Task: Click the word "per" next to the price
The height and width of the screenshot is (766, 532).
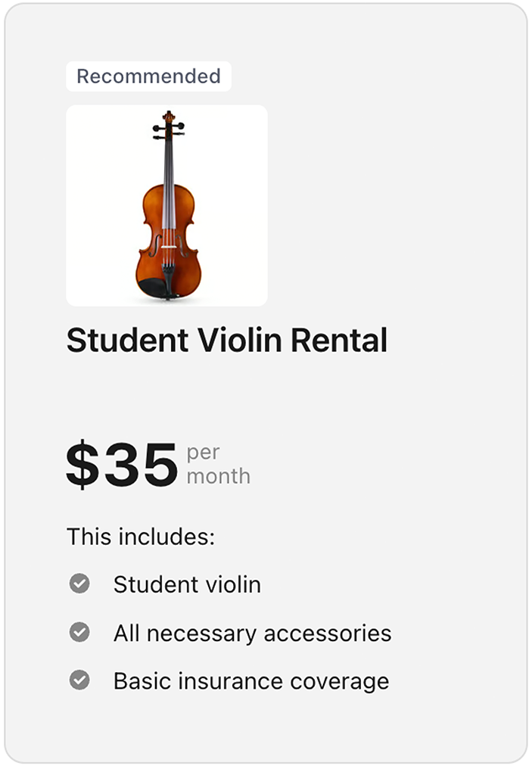Action: pos(203,452)
